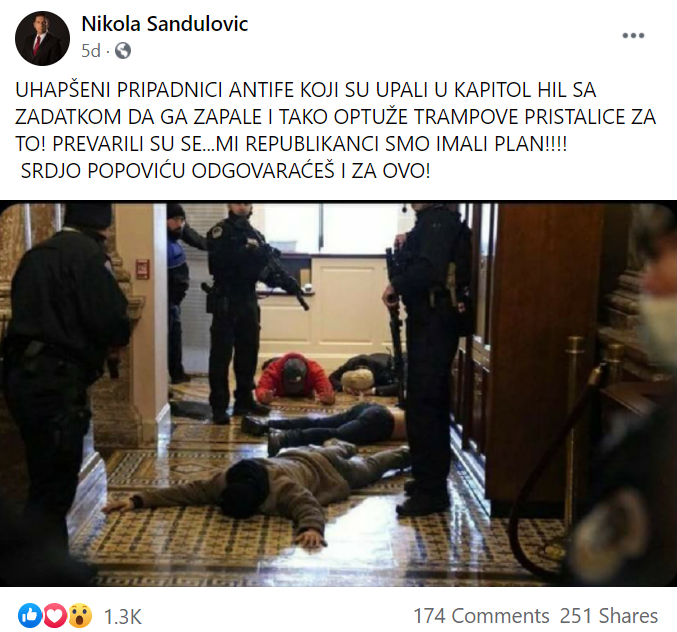Viewport: 677px width, 632px height.
Task: Click the blue Like reaction icon
Action: coord(30,616)
